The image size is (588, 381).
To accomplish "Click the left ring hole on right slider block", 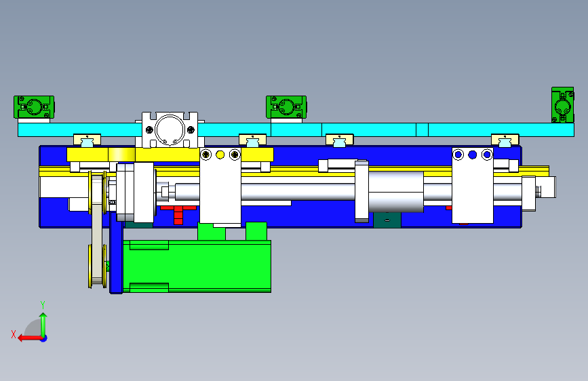I will click(x=458, y=155).
